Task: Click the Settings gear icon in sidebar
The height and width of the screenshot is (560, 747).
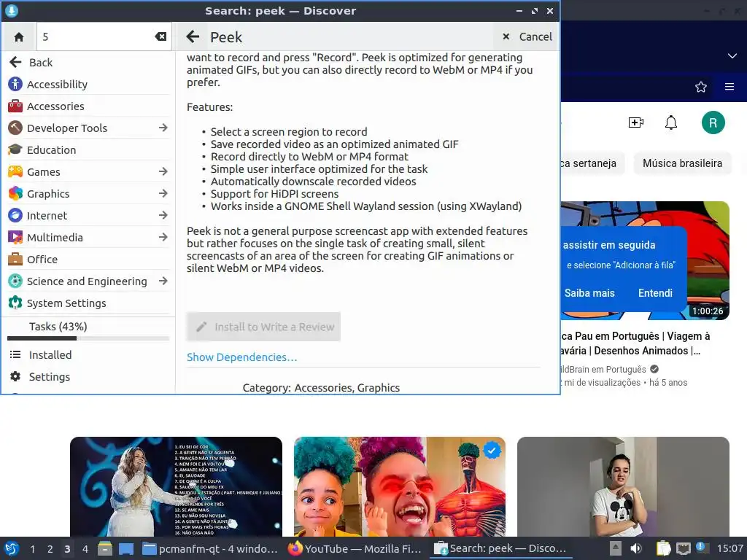Action: pos(15,377)
